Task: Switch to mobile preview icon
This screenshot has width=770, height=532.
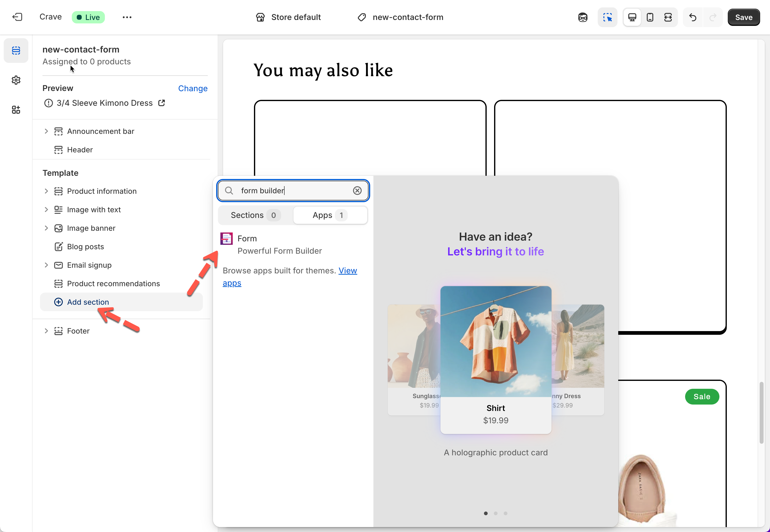Action: [650, 17]
